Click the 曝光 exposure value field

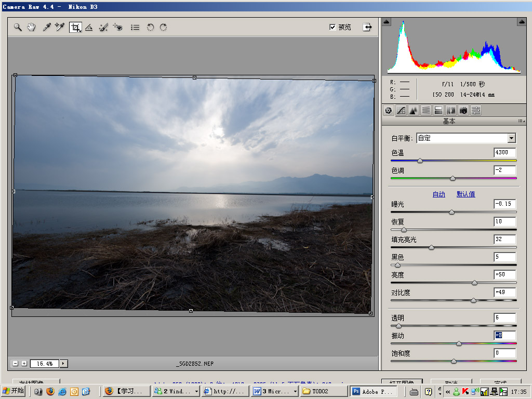(x=505, y=204)
